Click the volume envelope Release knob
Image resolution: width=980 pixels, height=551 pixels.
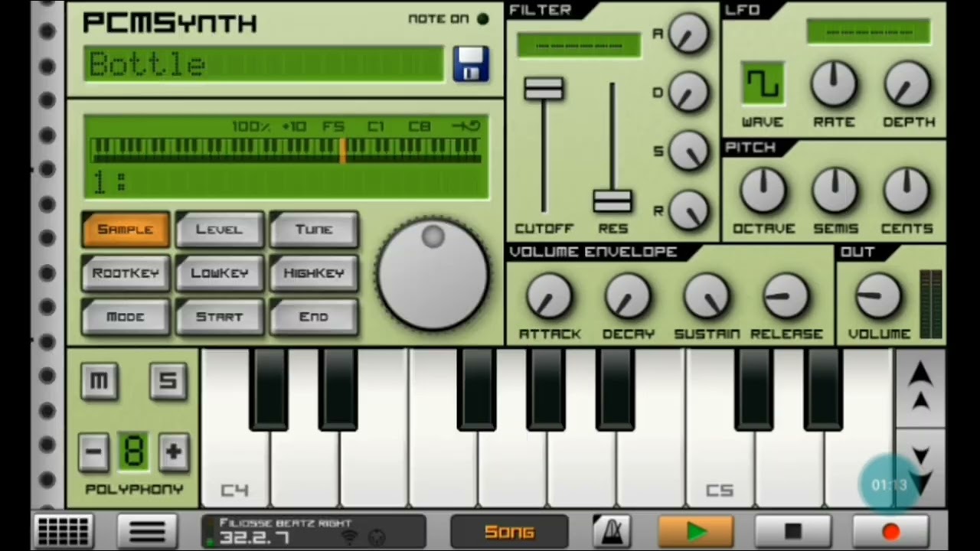pos(786,297)
